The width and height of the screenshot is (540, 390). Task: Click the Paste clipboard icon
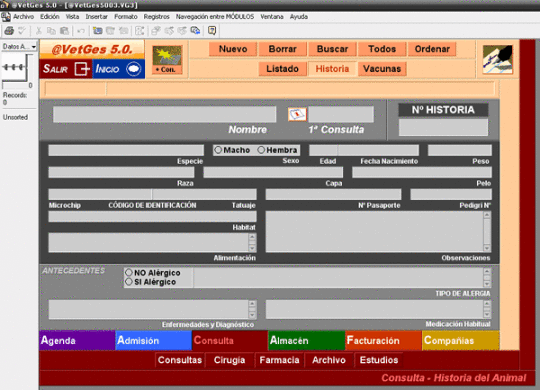64,31
